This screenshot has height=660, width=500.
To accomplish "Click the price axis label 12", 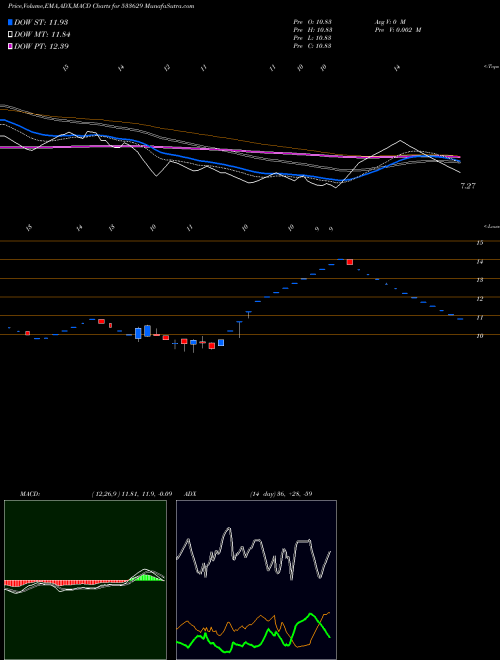I will pos(479,299).
